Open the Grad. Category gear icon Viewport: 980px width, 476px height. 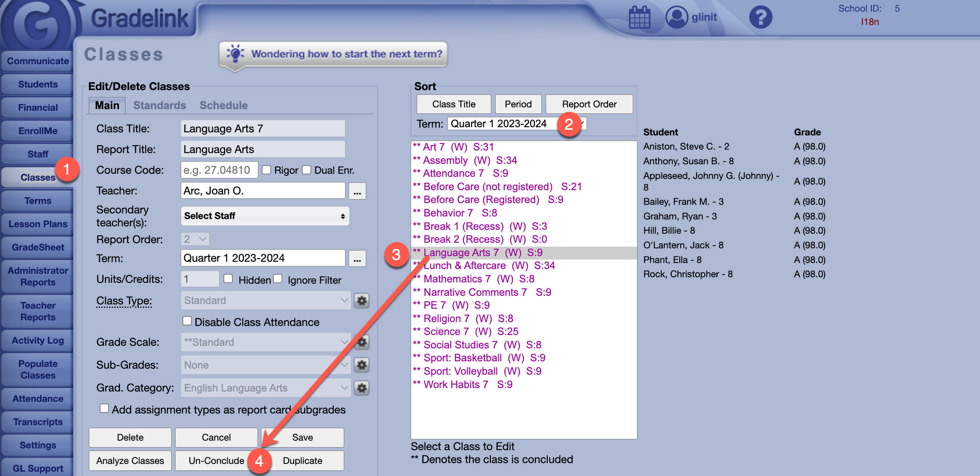click(x=361, y=388)
